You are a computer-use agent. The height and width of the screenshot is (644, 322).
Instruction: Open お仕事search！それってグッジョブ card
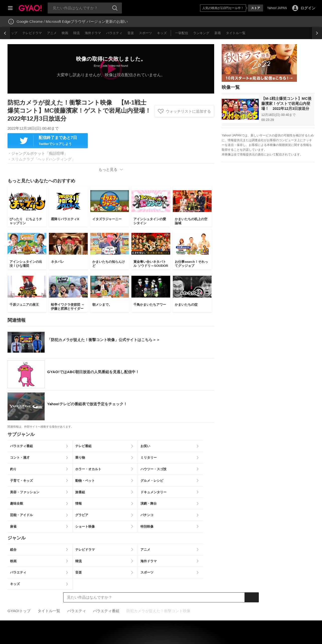[x=192, y=249]
